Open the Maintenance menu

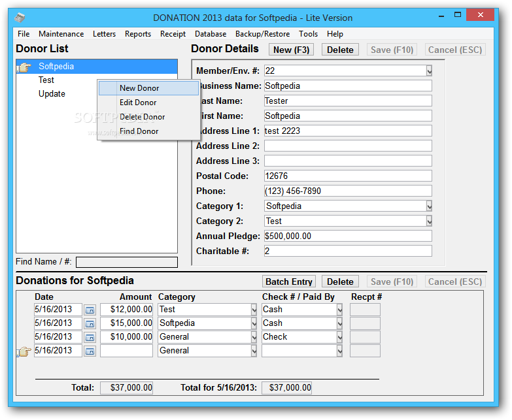61,34
